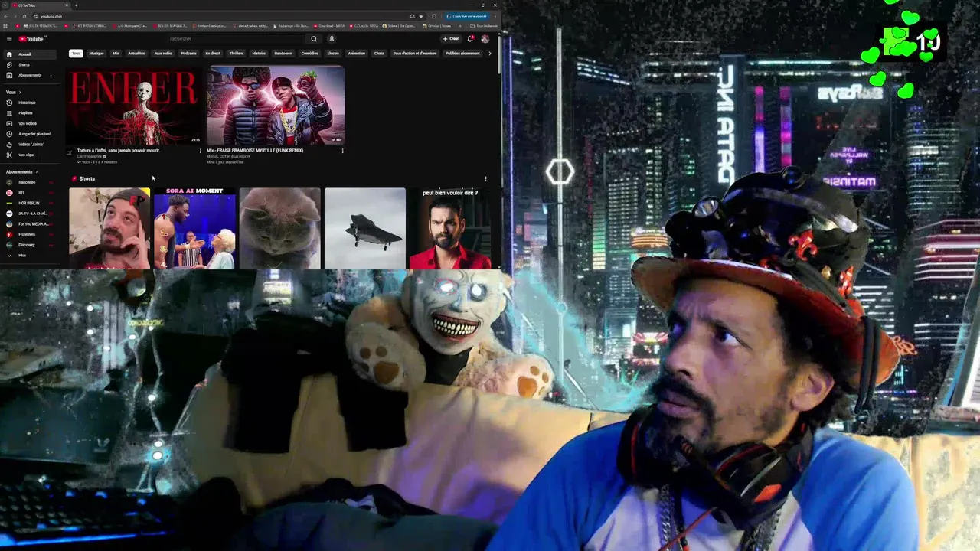Open the "peut bien vouloir dire ?" short
980x551 pixels.
pos(450,228)
